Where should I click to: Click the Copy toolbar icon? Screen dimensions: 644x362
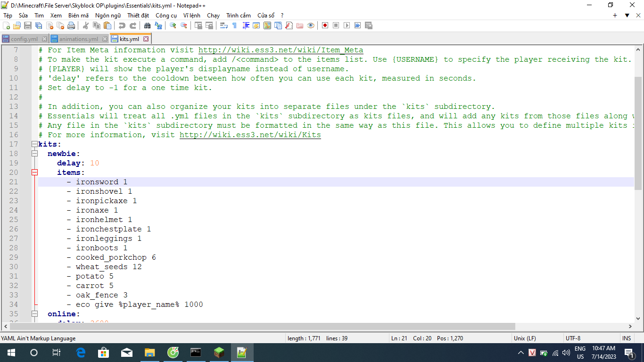point(97,25)
